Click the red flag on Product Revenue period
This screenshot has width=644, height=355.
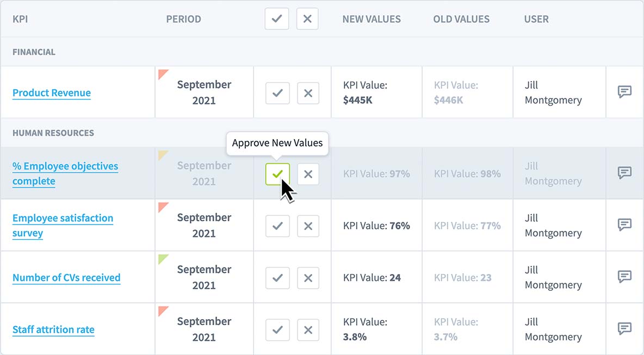click(x=162, y=73)
